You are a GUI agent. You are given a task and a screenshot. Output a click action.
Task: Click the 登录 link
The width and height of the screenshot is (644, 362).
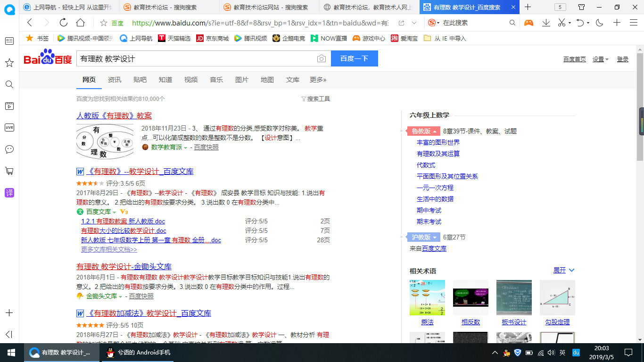pos(623,59)
